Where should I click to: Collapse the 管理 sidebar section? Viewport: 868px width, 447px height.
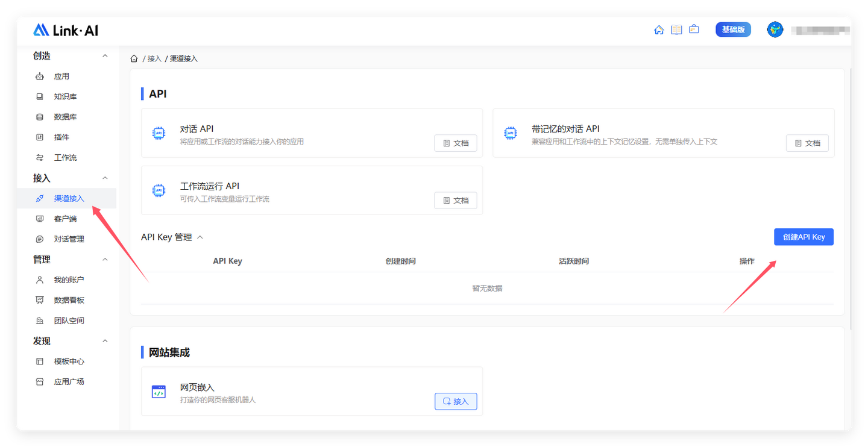(x=105, y=259)
